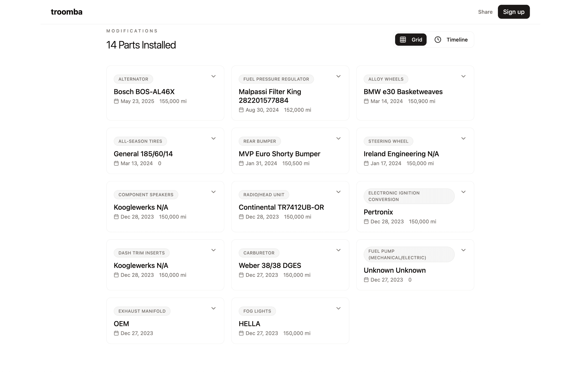
Task: Click the calendar icon on the BMW e30 Basketweaves card
Action: (x=366, y=101)
